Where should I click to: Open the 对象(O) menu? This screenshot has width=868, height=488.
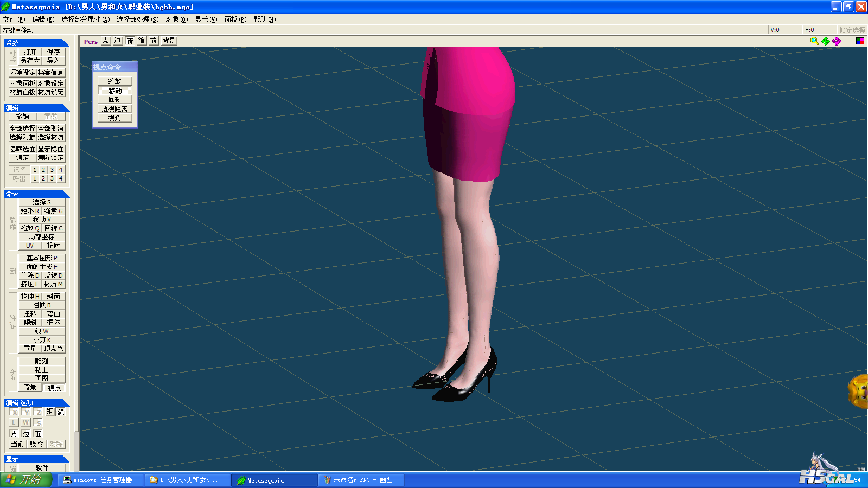click(x=177, y=20)
